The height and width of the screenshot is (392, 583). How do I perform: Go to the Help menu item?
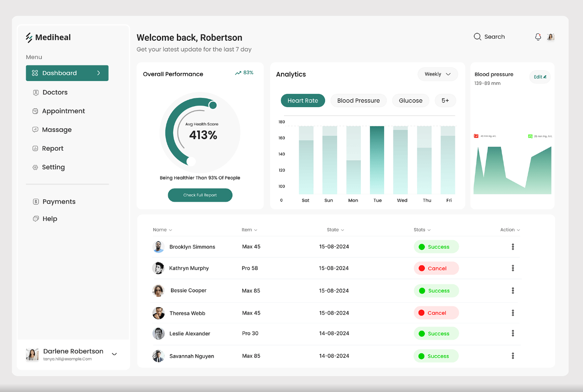point(49,219)
